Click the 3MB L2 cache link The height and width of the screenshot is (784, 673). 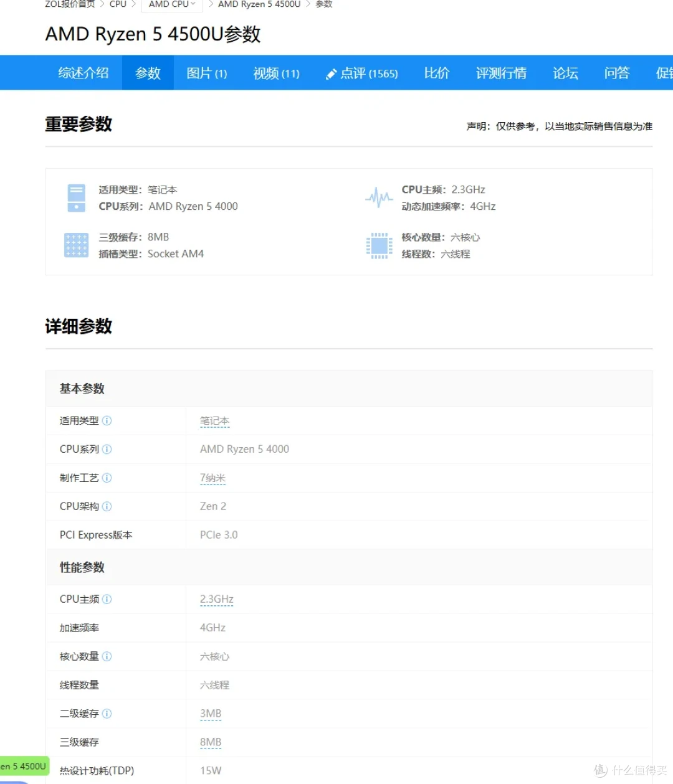(x=211, y=714)
